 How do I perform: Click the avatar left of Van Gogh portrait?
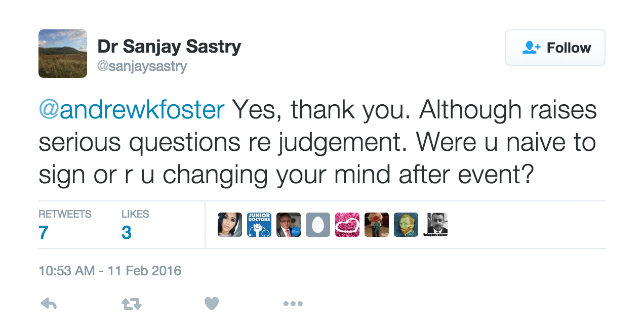tap(377, 225)
